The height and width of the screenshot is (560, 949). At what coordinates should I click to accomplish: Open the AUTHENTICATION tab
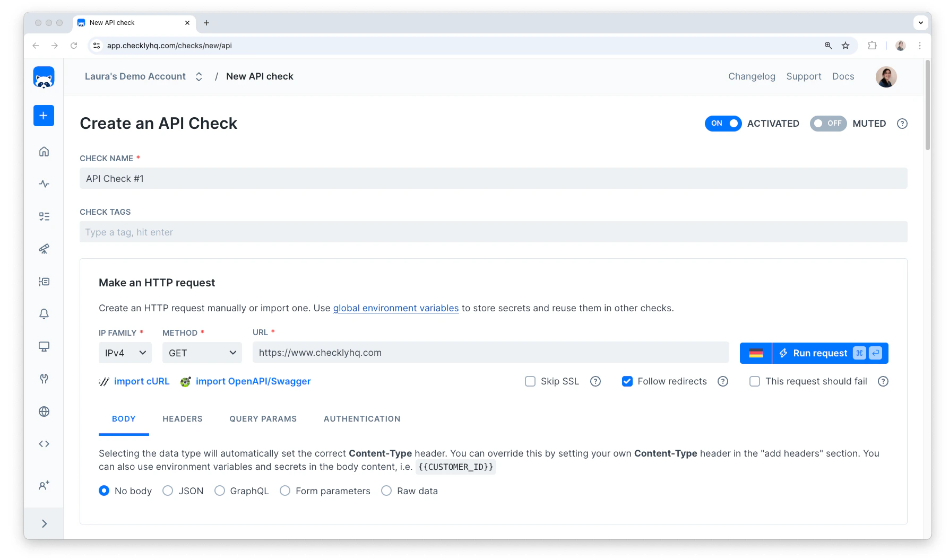click(361, 418)
